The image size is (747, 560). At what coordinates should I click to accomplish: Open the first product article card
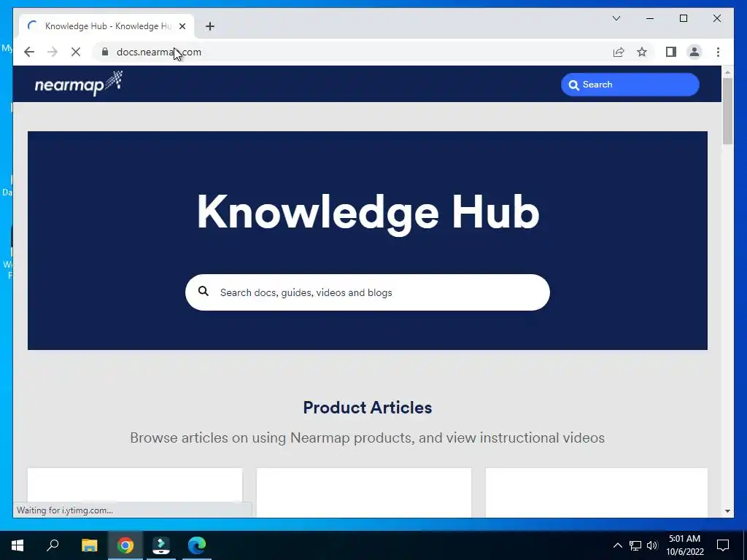pos(135,492)
